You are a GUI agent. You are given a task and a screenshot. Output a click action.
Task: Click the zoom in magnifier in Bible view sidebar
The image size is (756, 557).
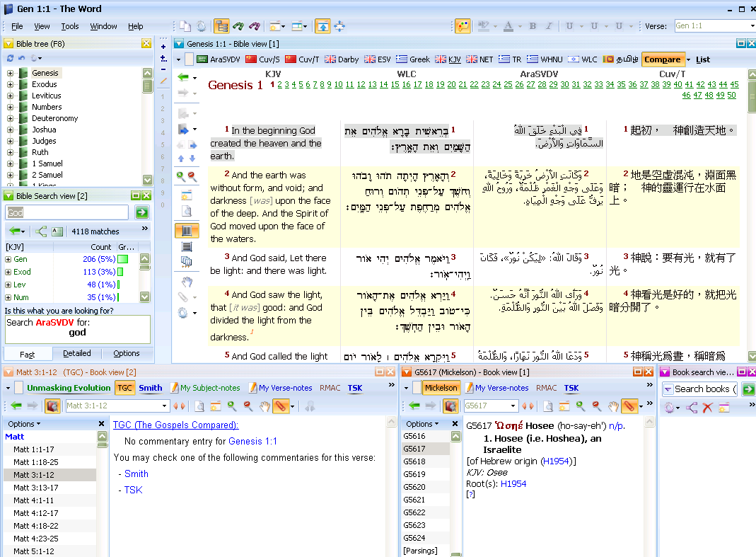click(x=181, y=176)
